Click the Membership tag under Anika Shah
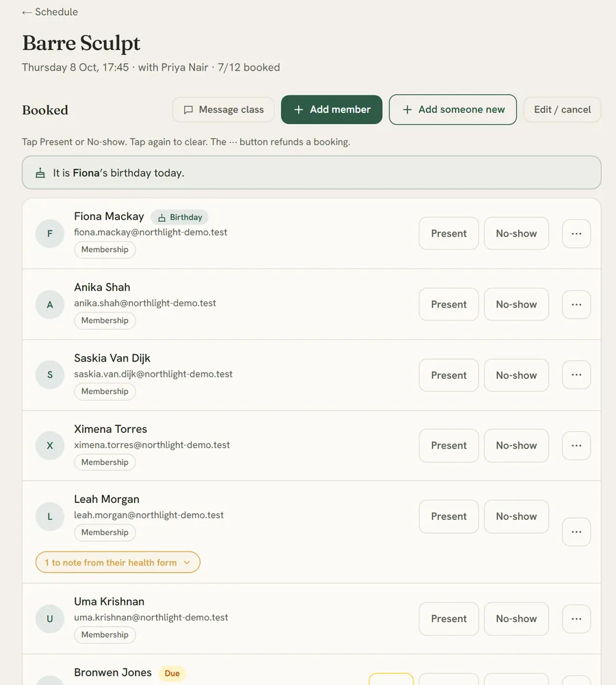 point(105,320)
